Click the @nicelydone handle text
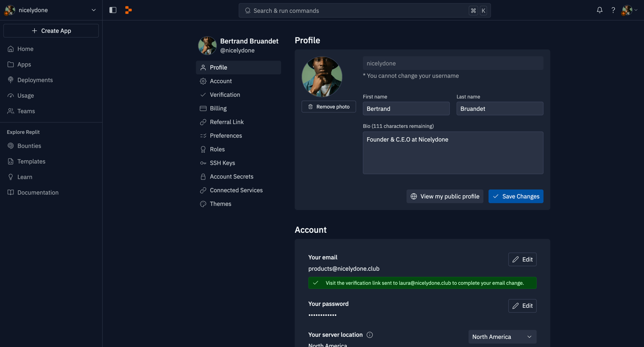Viewport: 644px width, 347px height. tap(237, 50)
